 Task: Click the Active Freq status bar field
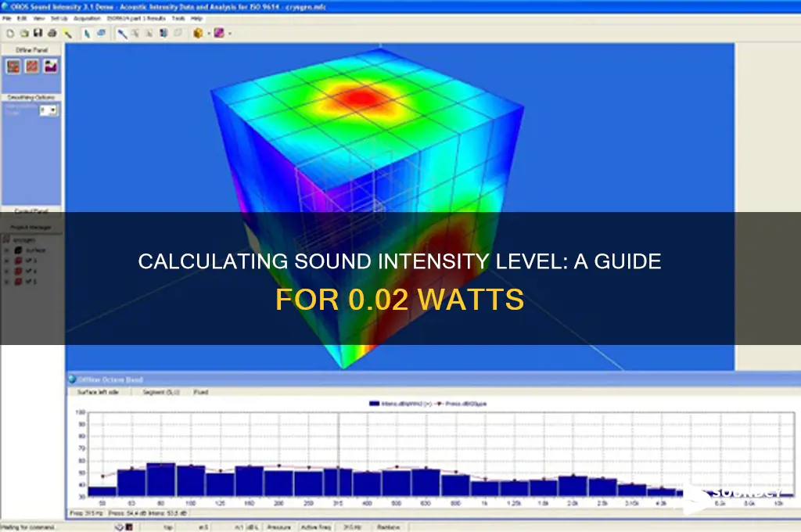[x=316, y=527]
